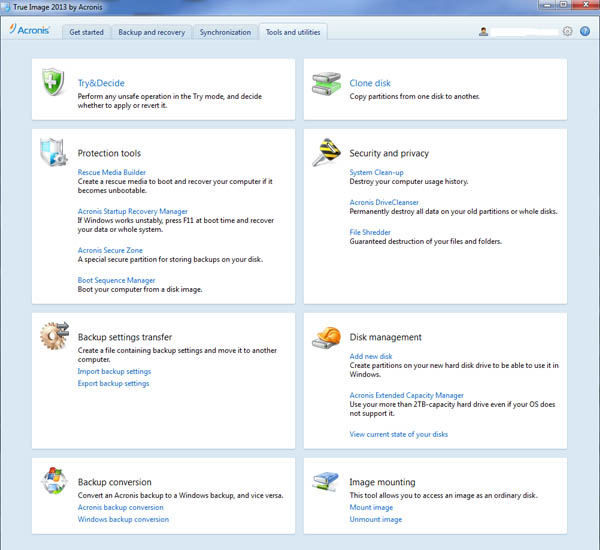Click the Add new disk link

371,356
